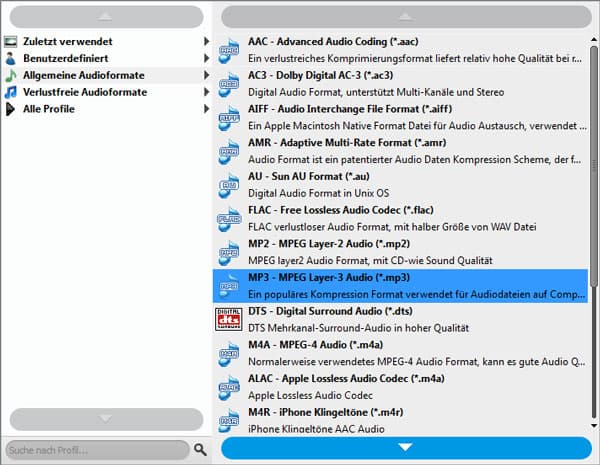Click the green note Allgemeine Audioformate icon
This screenshot has width=600, height=465.
[x=10, y=75]
